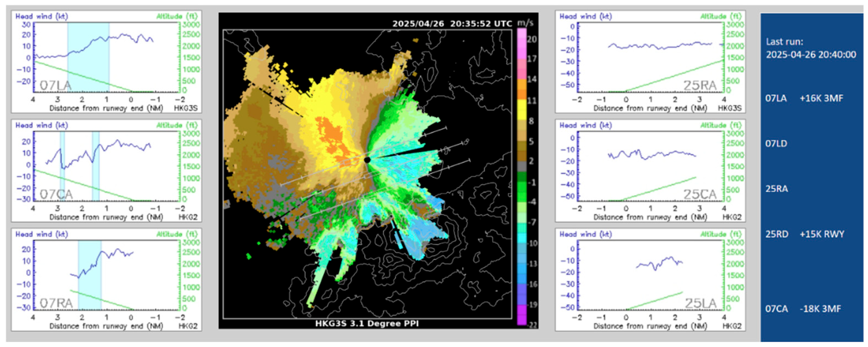Viewport: 868px width, 347px height.
Task: Select the 07LD runway entry
Action: coord(776,143)
